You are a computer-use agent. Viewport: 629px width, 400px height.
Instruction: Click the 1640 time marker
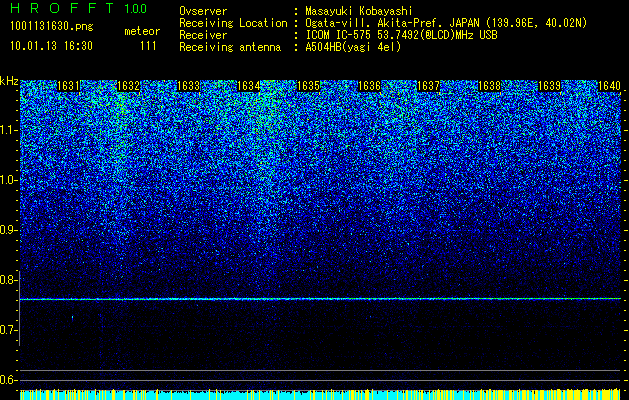[x=609, y=86]
